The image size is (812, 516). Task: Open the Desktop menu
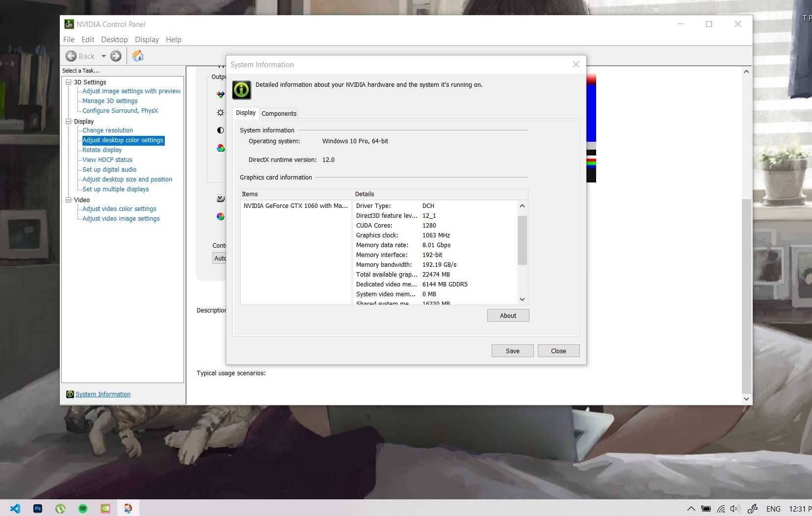[114, 40]
